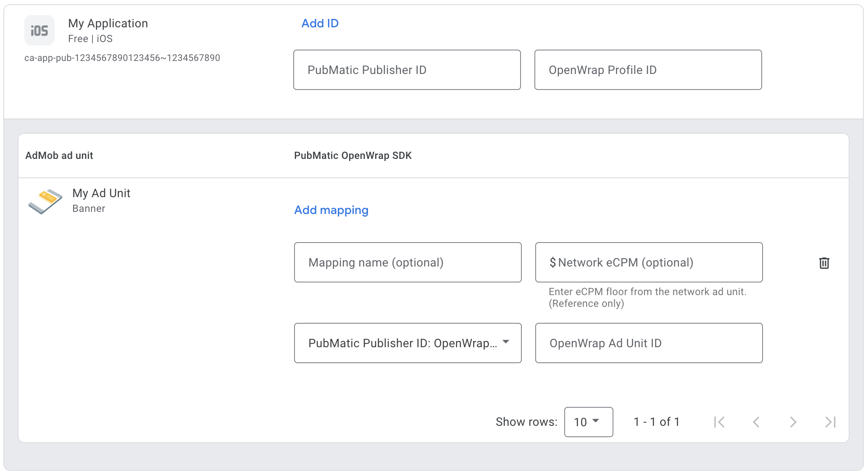Go to previous page arrow
The height and width of the screenshot is (475, 868).
756,422
